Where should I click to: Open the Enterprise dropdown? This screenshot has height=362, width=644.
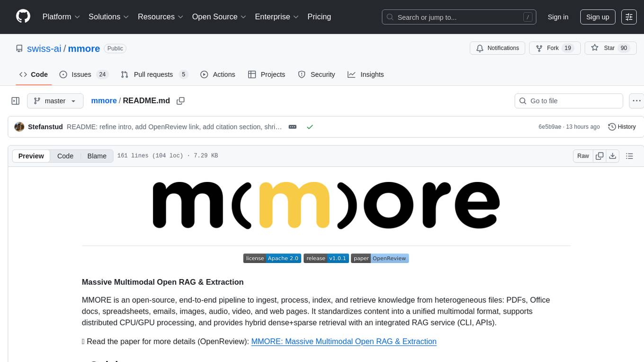click(277, 17)
